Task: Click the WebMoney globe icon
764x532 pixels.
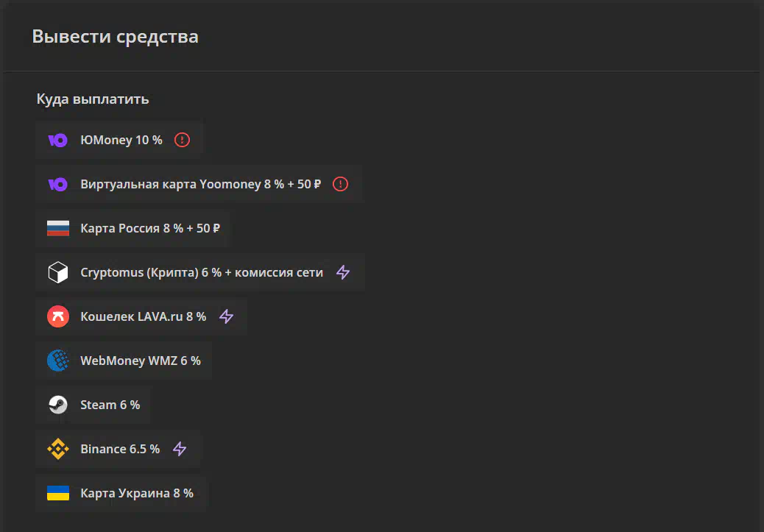Action: pos(58,361)
